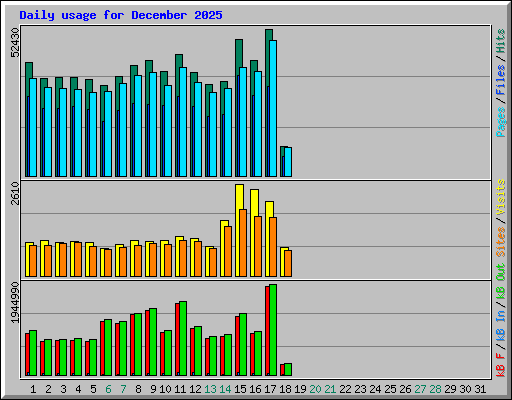Click weekend day 27 on the x-axis
This screenshot has width=512, height=400.
420,389
